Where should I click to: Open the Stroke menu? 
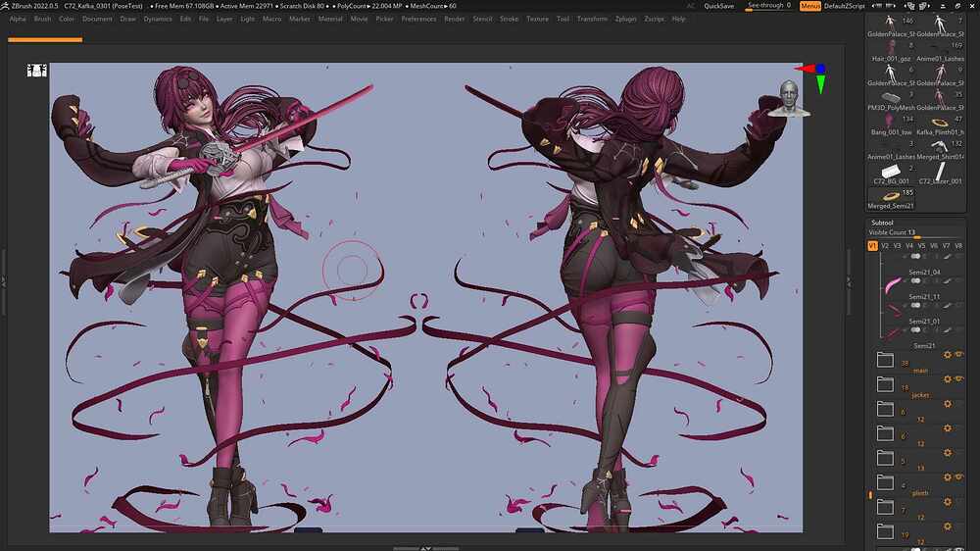click(509, 19)
